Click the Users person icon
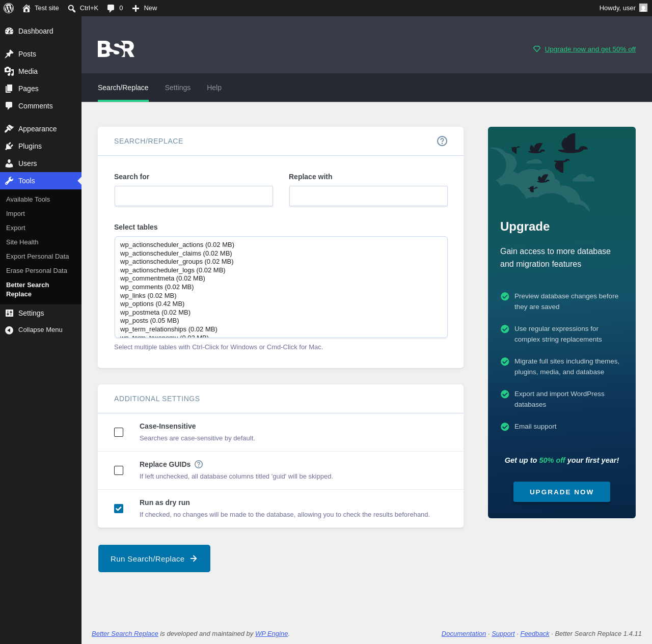 [x=9, y=163]
